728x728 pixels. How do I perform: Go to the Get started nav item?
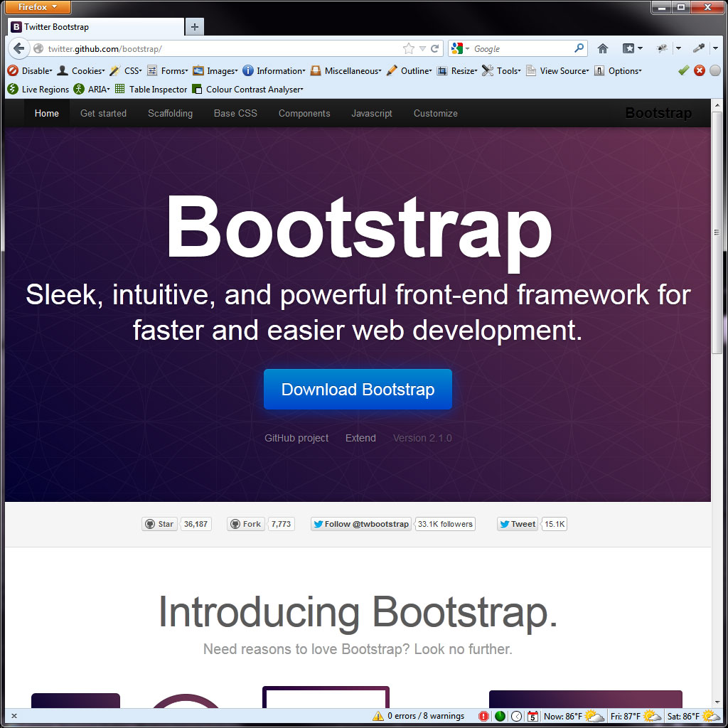coord(103,113)
